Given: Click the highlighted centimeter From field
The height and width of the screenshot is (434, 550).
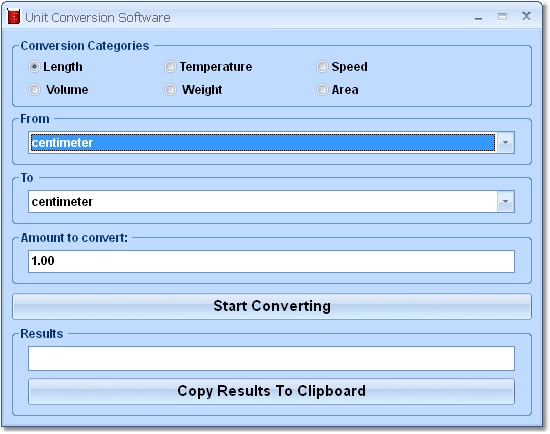Looking at the screenshot, I should 263,143.
